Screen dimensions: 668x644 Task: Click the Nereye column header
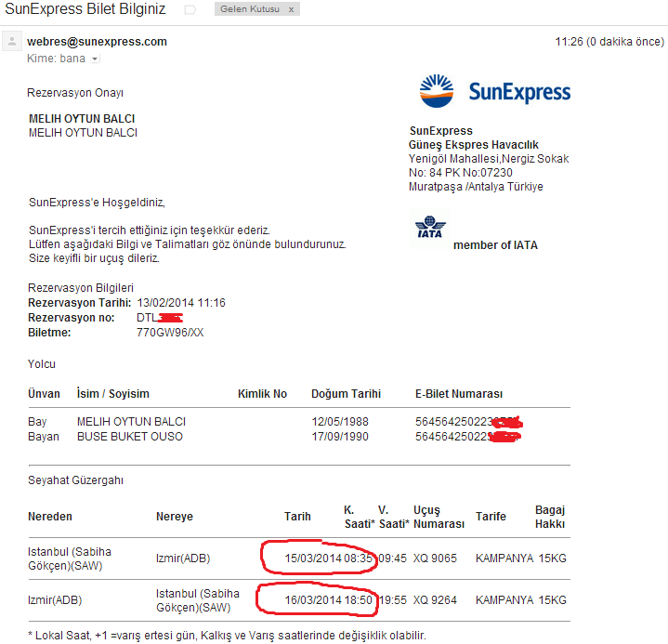(x=175, y=517)
